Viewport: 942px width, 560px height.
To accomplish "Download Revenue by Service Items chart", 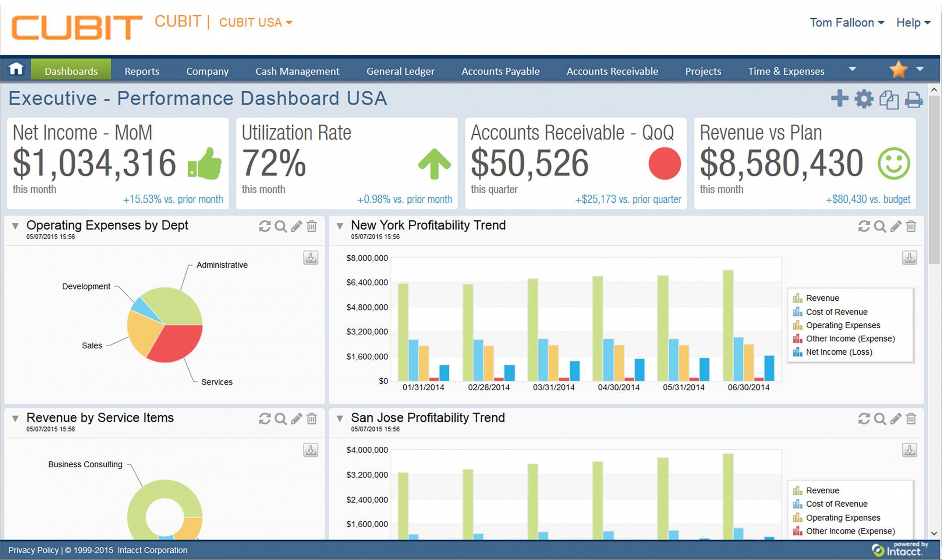I will [x=311, y=450].
